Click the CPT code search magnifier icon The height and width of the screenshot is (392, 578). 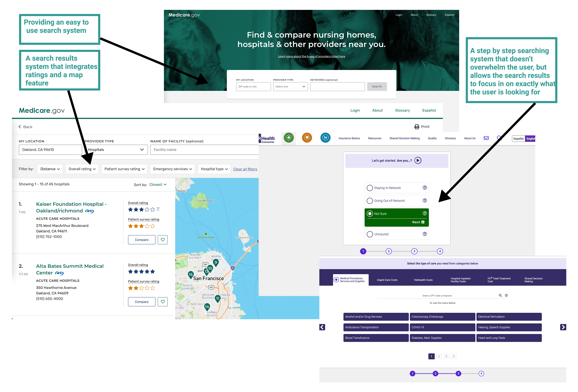(x=500, y=295)
